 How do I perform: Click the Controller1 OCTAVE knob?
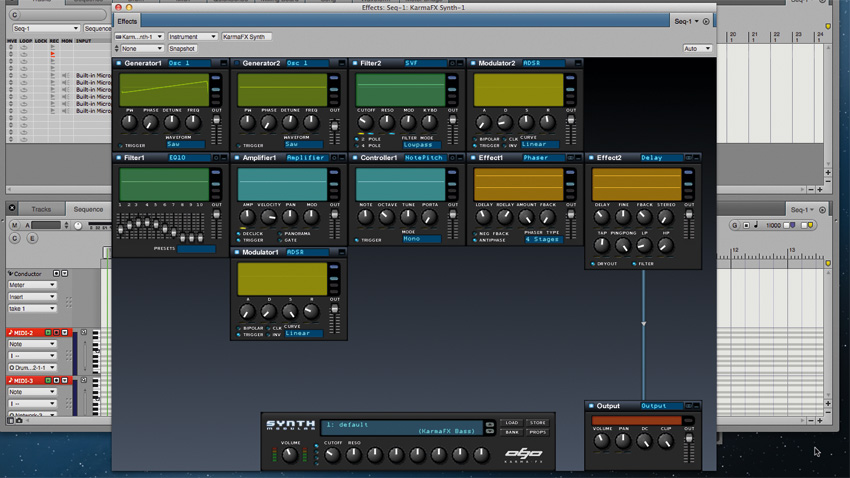(x=387, y=217)
